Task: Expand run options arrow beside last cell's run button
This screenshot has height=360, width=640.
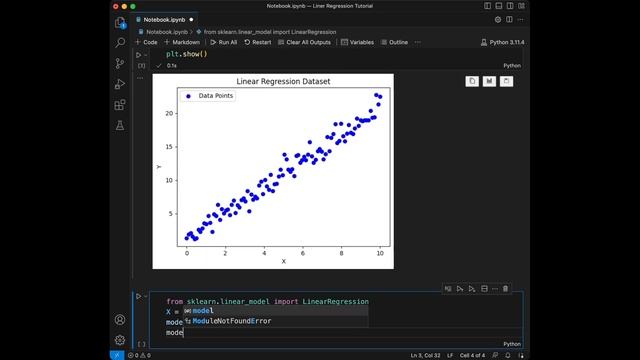Action: coord(146,296)
